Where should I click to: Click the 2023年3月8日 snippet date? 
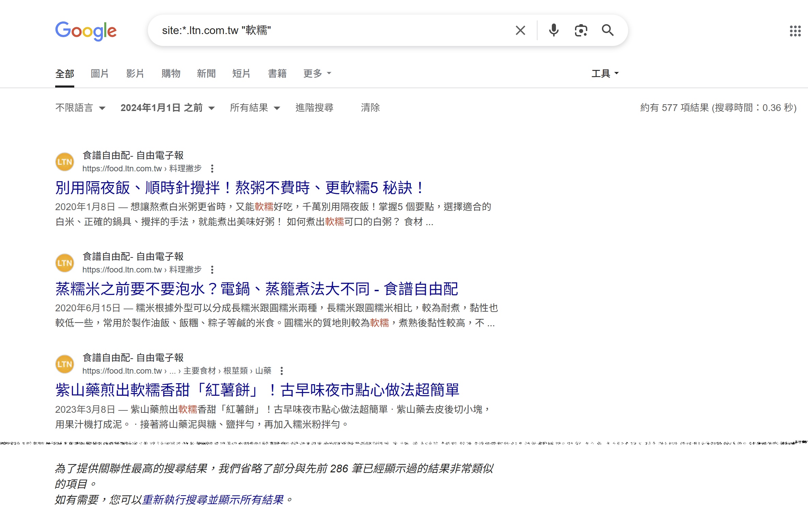click(85, 409)
